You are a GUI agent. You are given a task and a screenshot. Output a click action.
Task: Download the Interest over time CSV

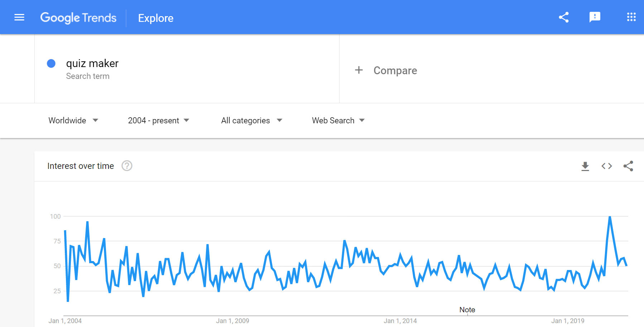[585, 166]
